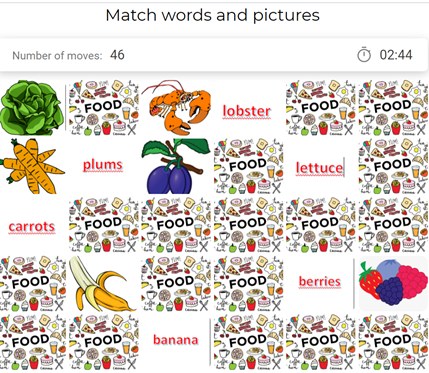The image size is (429, 373).
Task: Click the lettuce picture card
Action: (32, 107)
